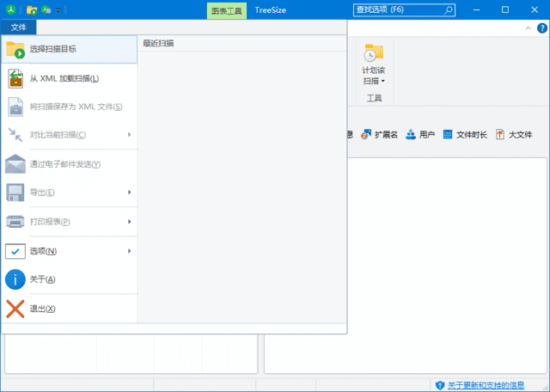The image size is (550, 392).
Task: Click the 关于 info icon
Action: pyautogui.click(x=16, y=279)
